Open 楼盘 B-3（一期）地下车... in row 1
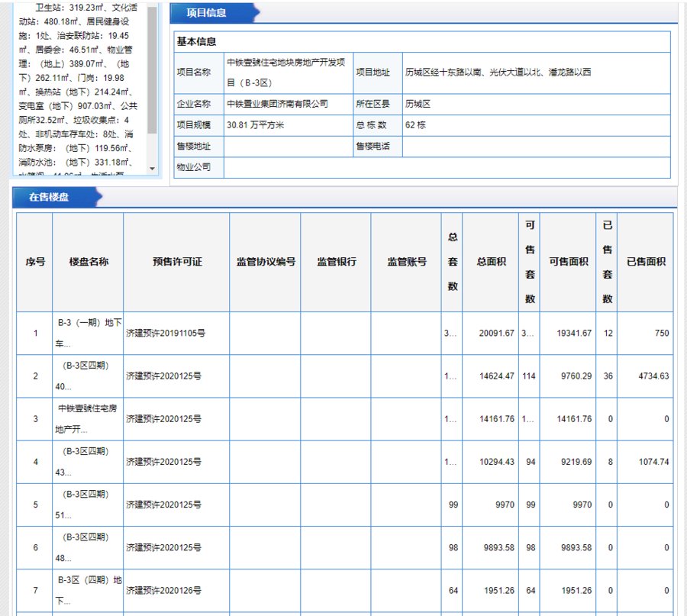The image size is (687, 616). [x=88, y=333]
